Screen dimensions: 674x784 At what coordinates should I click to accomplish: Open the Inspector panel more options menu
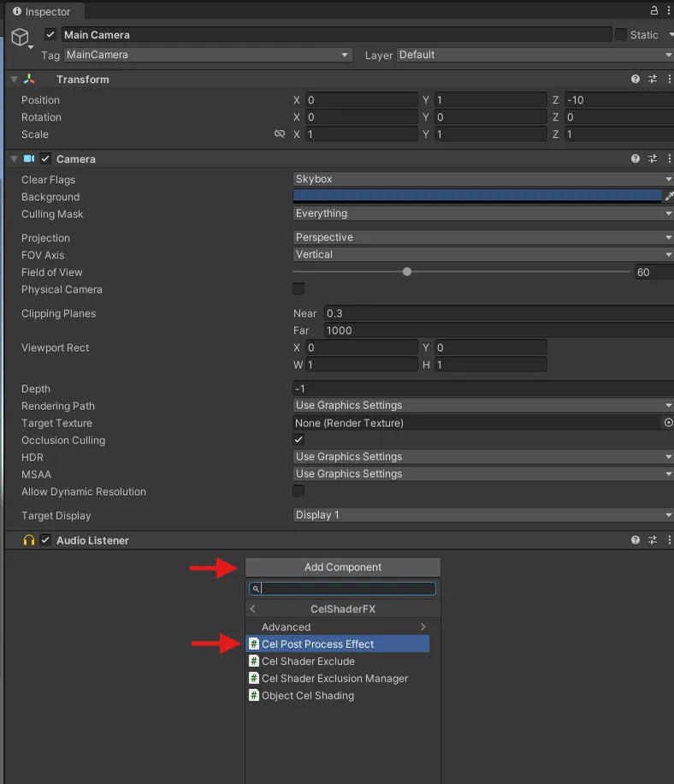click(x=669, y=10)
